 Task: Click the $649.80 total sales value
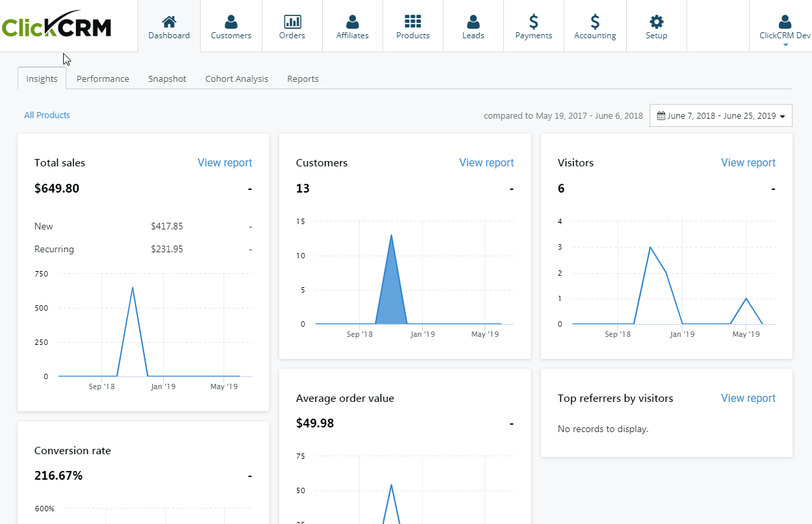point(56,189)
